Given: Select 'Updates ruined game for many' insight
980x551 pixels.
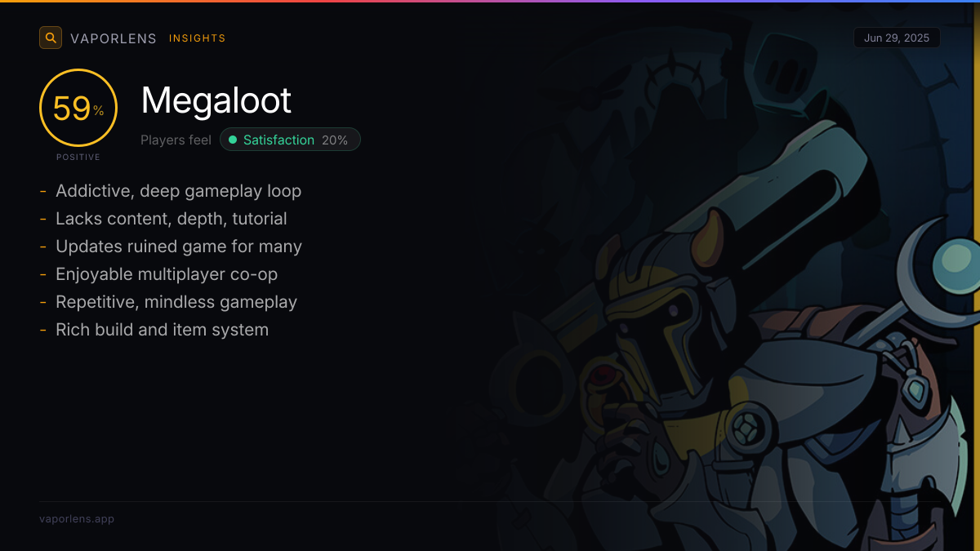Looking at the screenshot, I should pyautogui.click(x=179, y=247).
